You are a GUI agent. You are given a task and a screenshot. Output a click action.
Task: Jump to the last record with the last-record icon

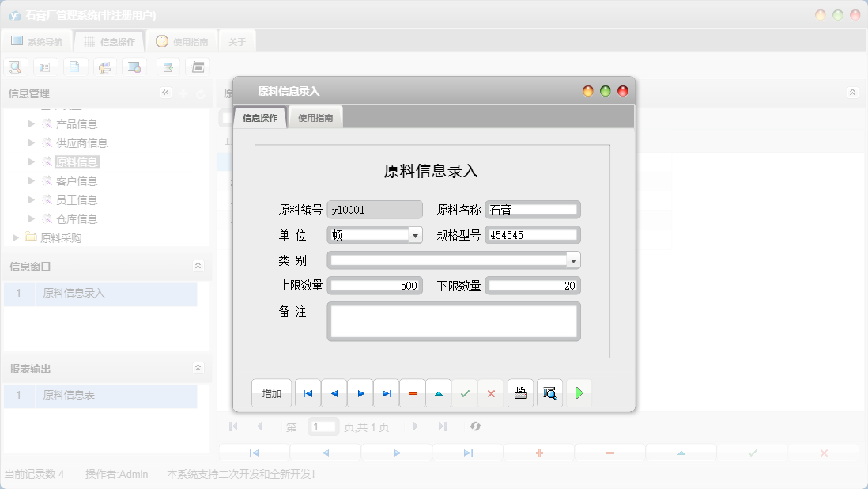click(386, 393)
